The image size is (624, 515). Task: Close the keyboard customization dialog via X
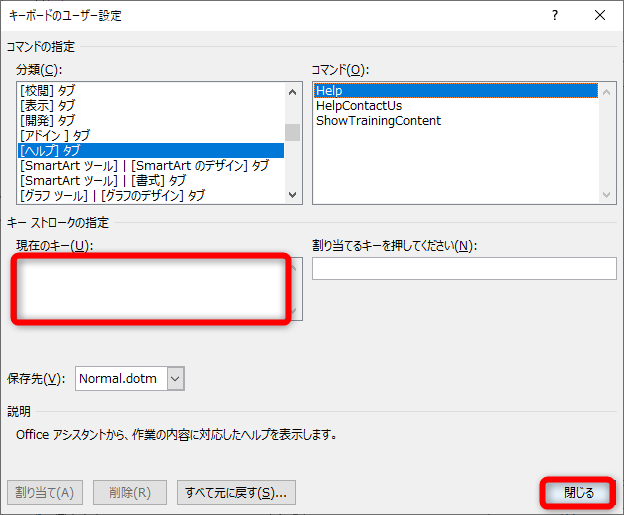click(x=600, y=16)
